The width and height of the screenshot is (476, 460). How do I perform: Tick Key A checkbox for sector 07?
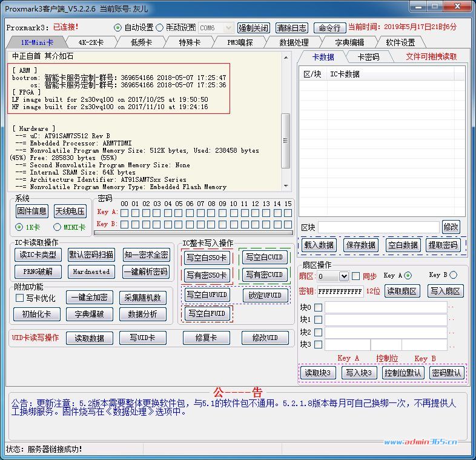[x=200, y=213]
